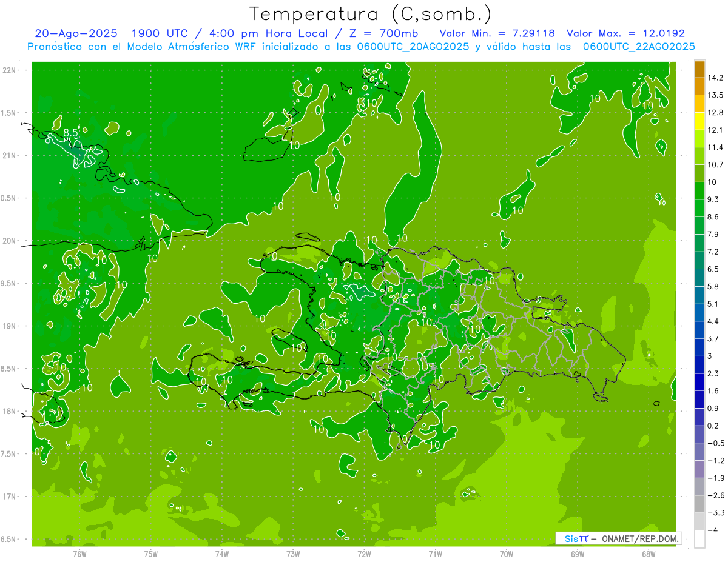This screenshot has height=562, width=728.
Task: Click the legend value '-2.6'
Action: click(x=715, y=495)
